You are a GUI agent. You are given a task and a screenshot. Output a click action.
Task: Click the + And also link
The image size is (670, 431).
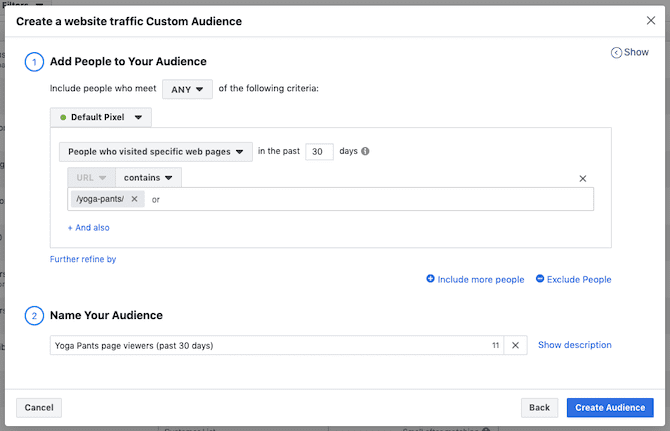[89, 227]
